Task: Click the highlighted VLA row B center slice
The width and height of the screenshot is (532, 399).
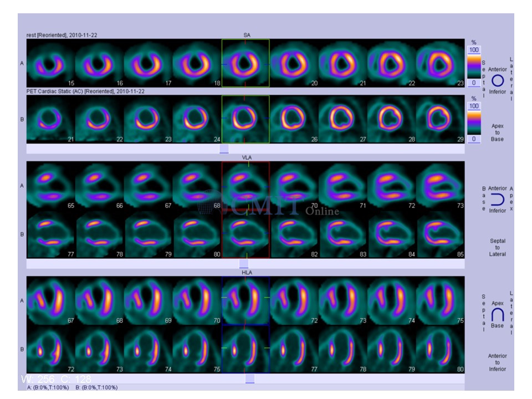Action: click(245, 234)
